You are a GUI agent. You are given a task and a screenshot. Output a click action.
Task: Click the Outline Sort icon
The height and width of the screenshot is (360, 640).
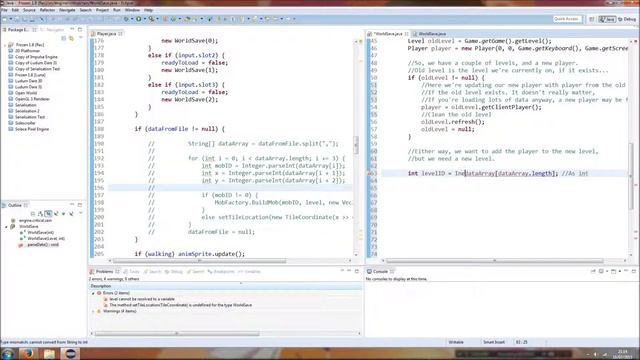click(x=40, y=213)
